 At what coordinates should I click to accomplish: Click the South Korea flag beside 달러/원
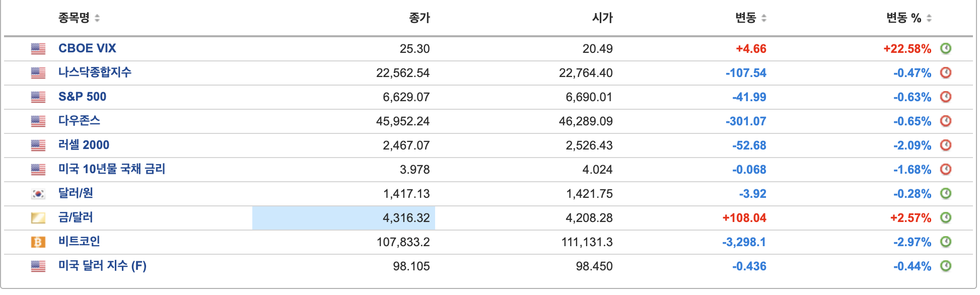(x=38, y=194)
